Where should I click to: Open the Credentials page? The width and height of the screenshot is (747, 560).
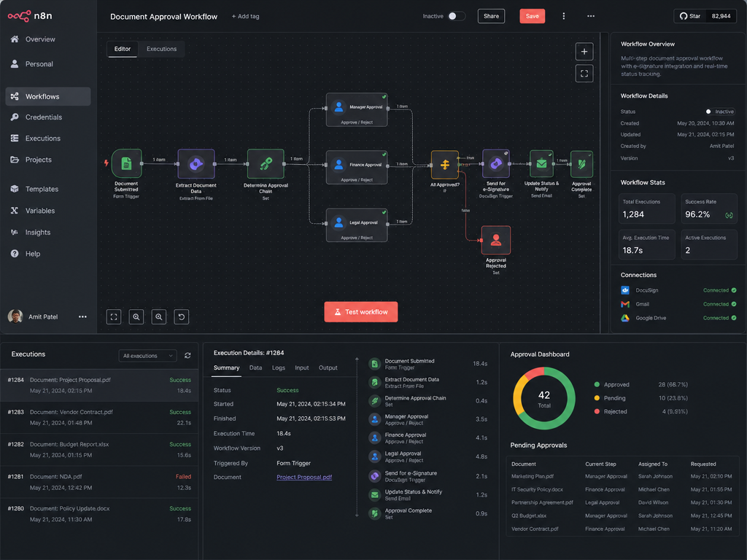coord(43,117)
